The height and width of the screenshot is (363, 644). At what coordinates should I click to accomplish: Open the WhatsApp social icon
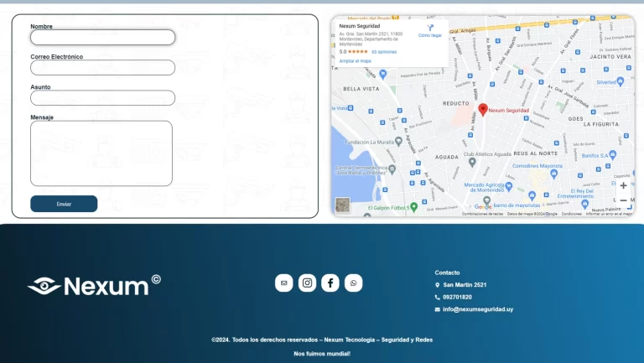(354, 283)
